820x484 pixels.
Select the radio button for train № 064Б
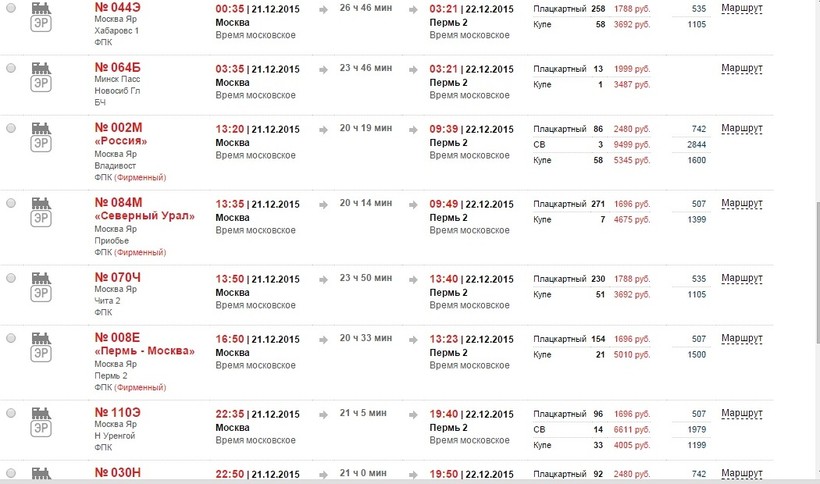[x=11, y=68]
